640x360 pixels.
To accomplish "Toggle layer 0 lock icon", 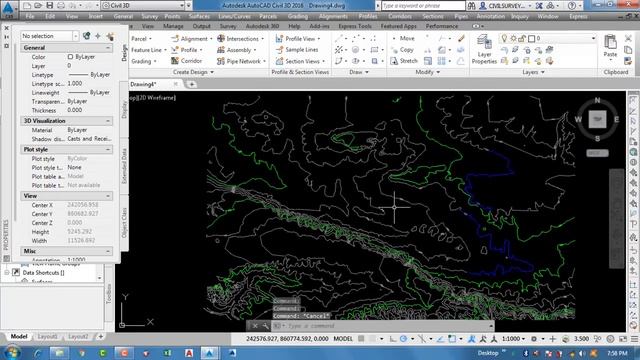I will point(522,38).
